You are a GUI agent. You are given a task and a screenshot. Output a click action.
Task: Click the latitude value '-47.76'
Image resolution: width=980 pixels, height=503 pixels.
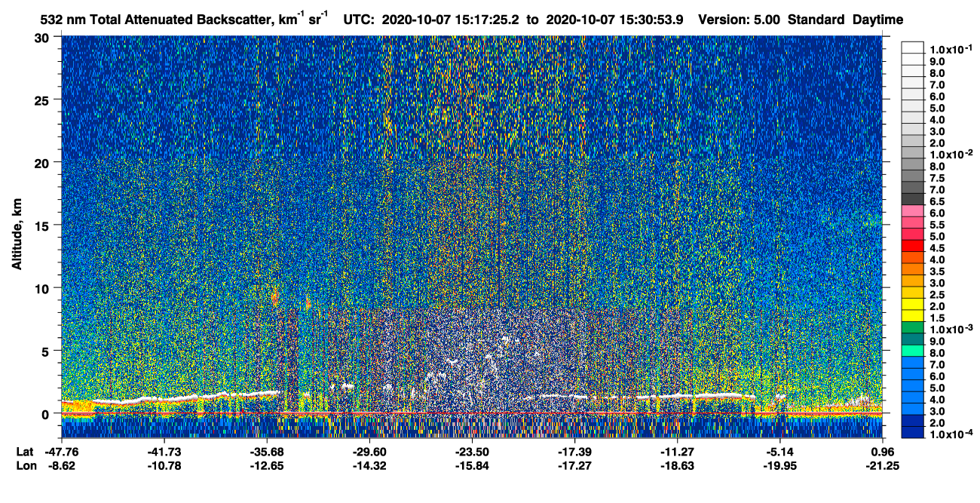61,452
